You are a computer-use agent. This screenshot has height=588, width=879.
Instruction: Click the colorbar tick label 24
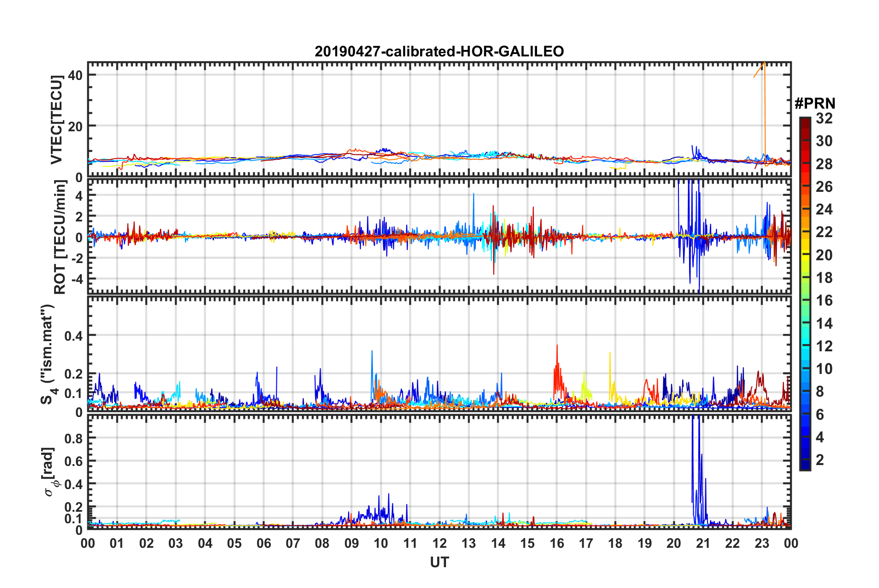[824, 209]
